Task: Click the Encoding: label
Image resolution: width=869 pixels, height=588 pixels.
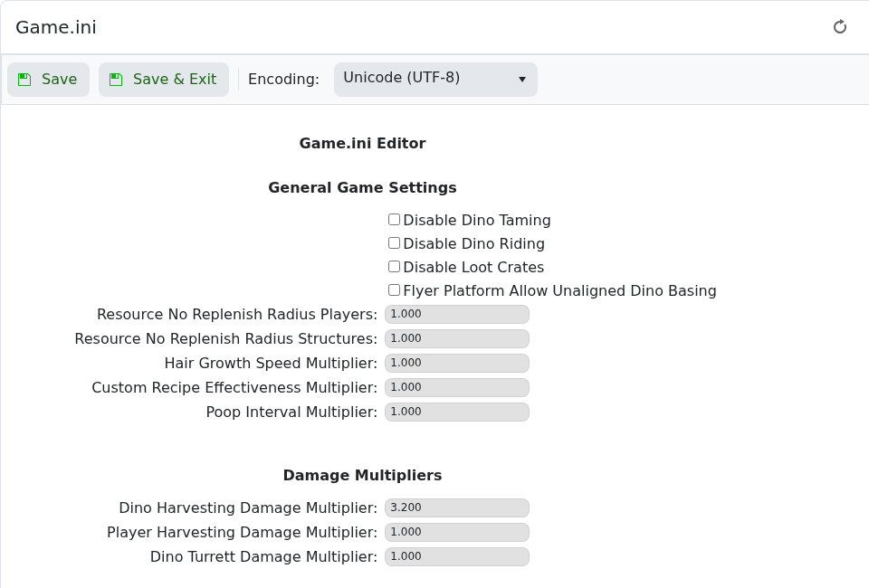Action: pyautogui.click(x=283, y=80)
